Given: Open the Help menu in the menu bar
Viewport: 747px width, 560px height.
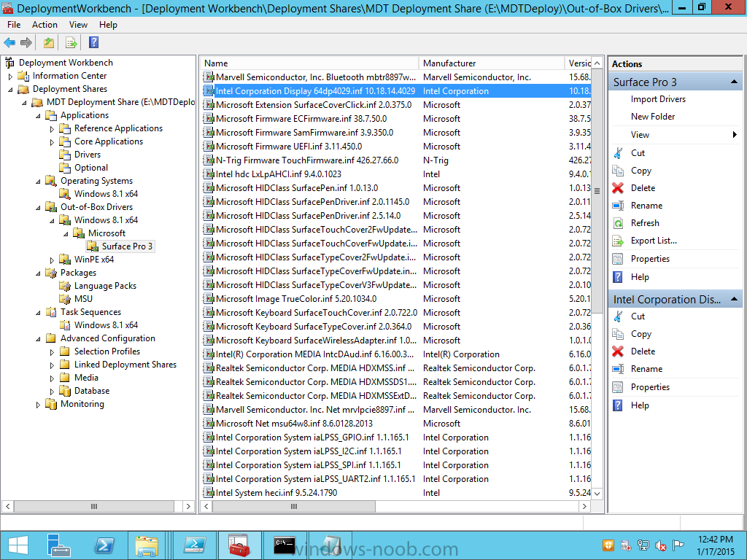Looking at the screenshot, I should 108,25.
